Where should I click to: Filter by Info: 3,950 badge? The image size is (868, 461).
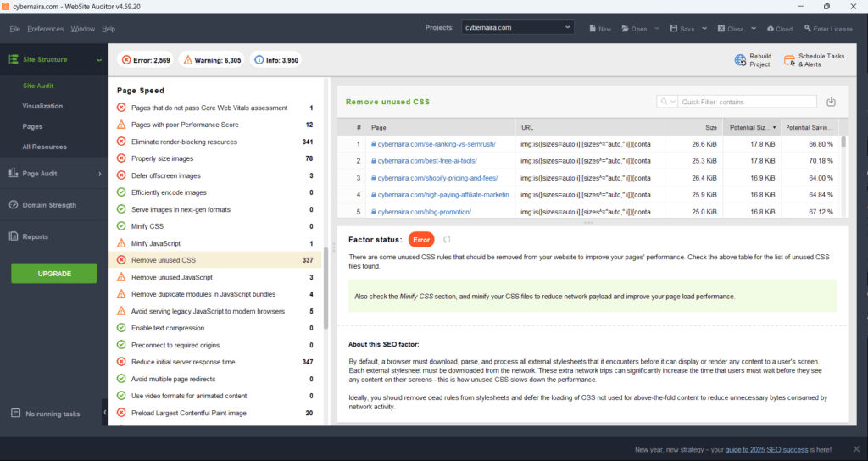[275, 60]
